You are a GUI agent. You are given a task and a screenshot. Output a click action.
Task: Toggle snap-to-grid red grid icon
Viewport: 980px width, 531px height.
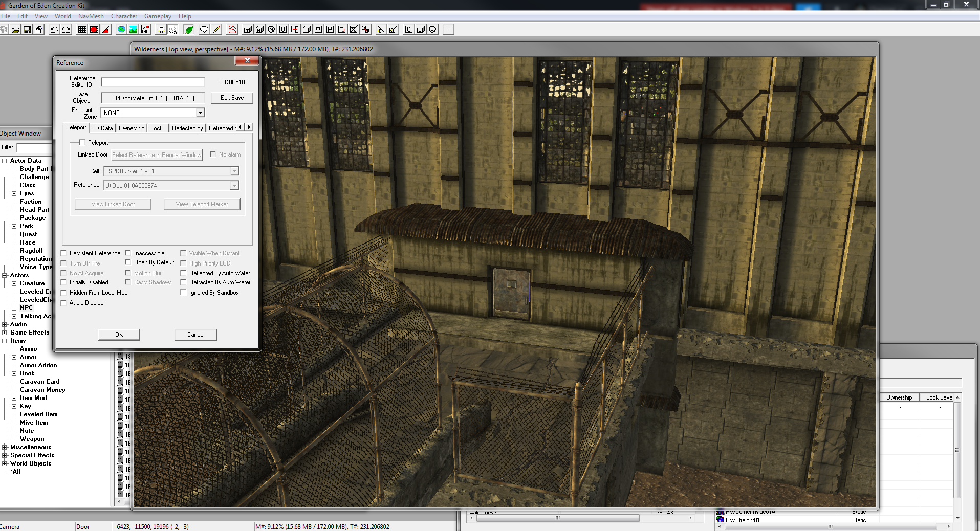click(x=94, y=30)
